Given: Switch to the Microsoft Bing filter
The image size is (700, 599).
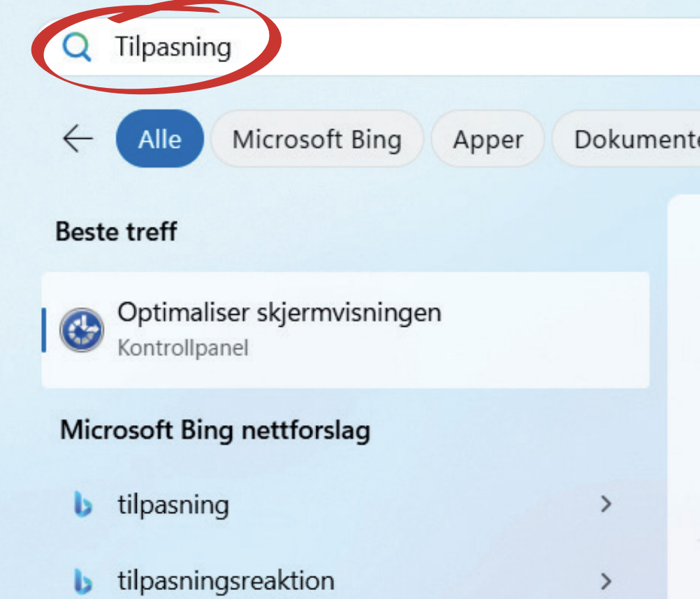Looking at the screenshot, I should pos(316,139).
